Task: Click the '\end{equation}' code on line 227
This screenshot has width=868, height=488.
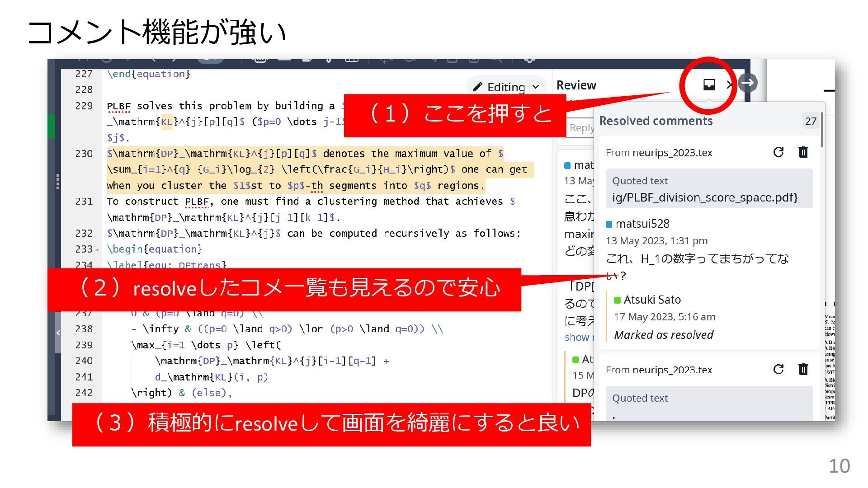Action: click(149, 74)
